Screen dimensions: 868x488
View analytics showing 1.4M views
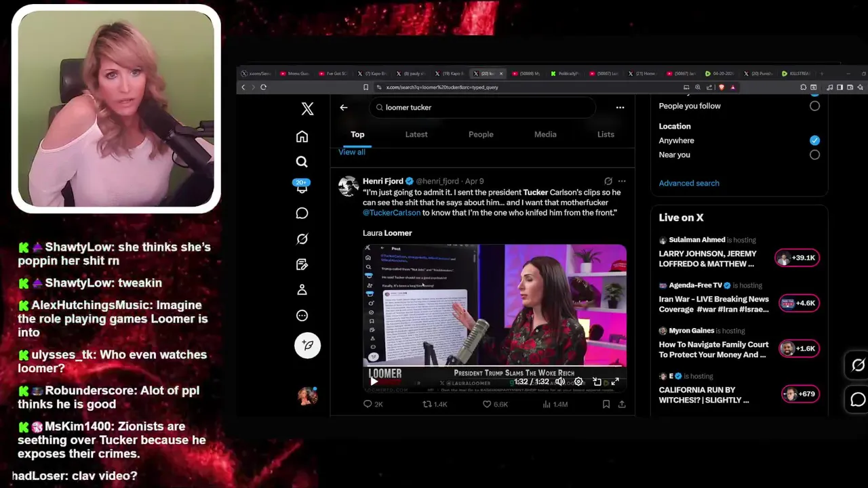click(555, 404)
